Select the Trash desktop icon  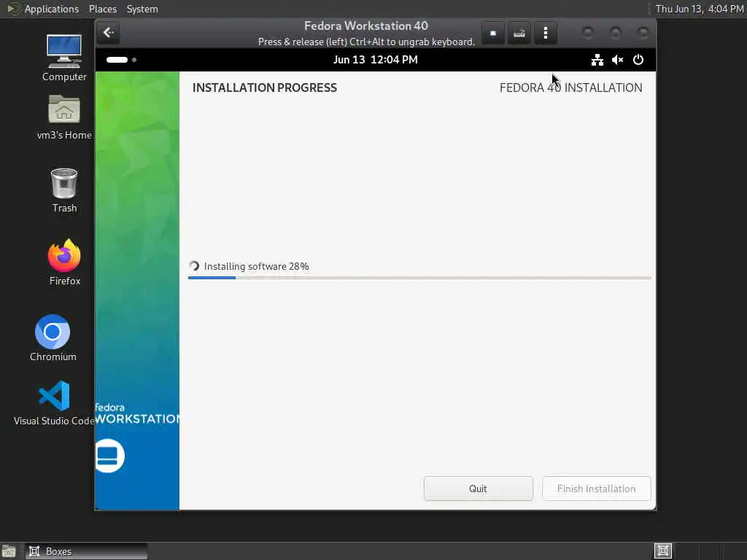(64, 190)
